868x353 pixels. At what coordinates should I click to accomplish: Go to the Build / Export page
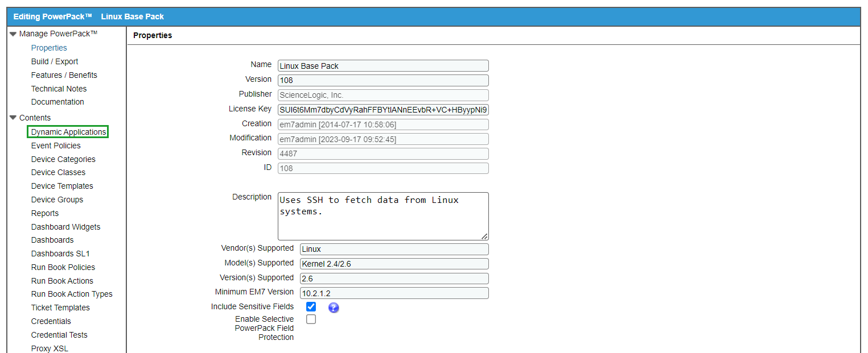55,61
